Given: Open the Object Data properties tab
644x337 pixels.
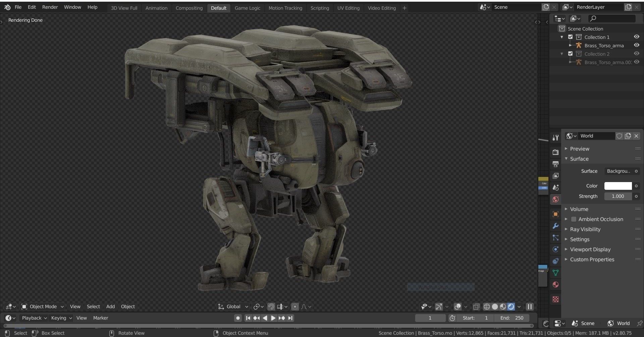Looking at the screenshot, I should [555, 273].
